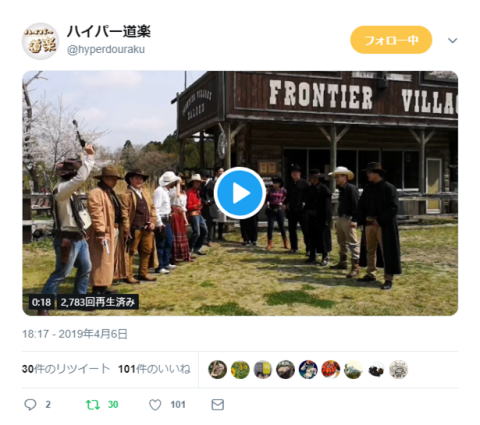Click the blue circular liker avatar
This screenshot has height=425, width=480.
pos(308,370)
